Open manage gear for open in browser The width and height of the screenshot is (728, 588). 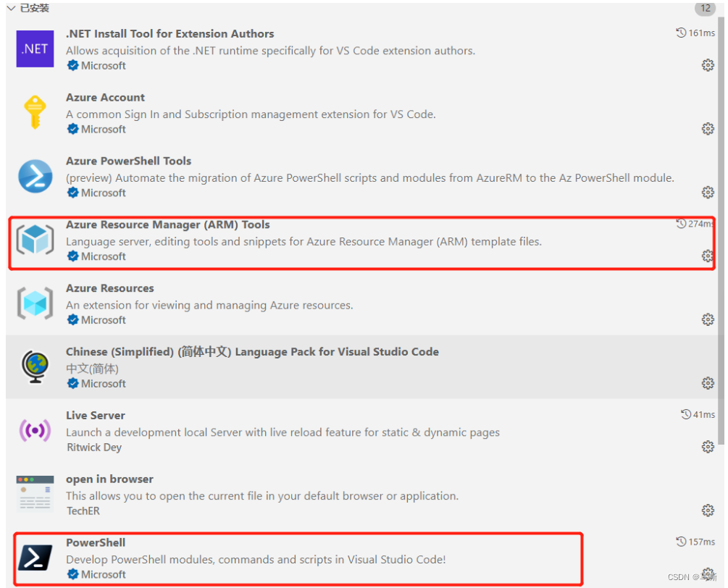[708, 511]
